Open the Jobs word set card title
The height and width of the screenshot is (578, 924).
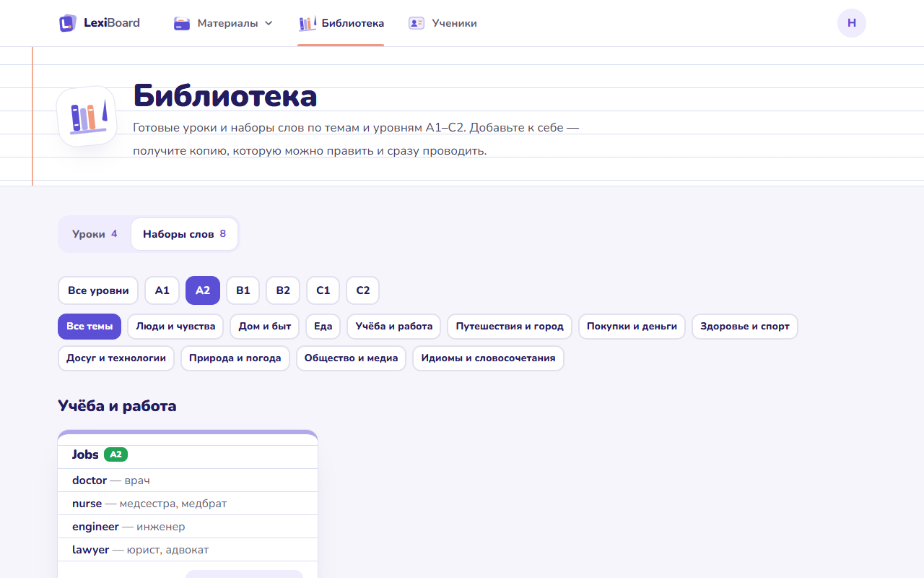click(x=85, y=454)
